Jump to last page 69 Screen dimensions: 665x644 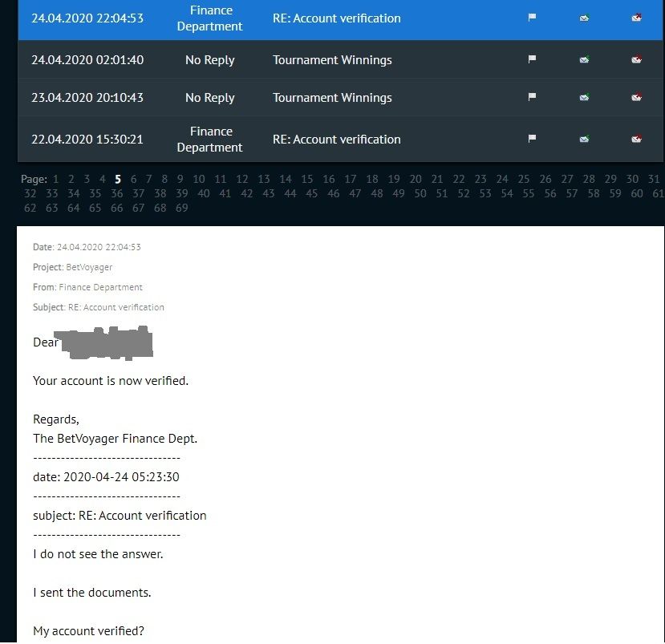(181, 208)
